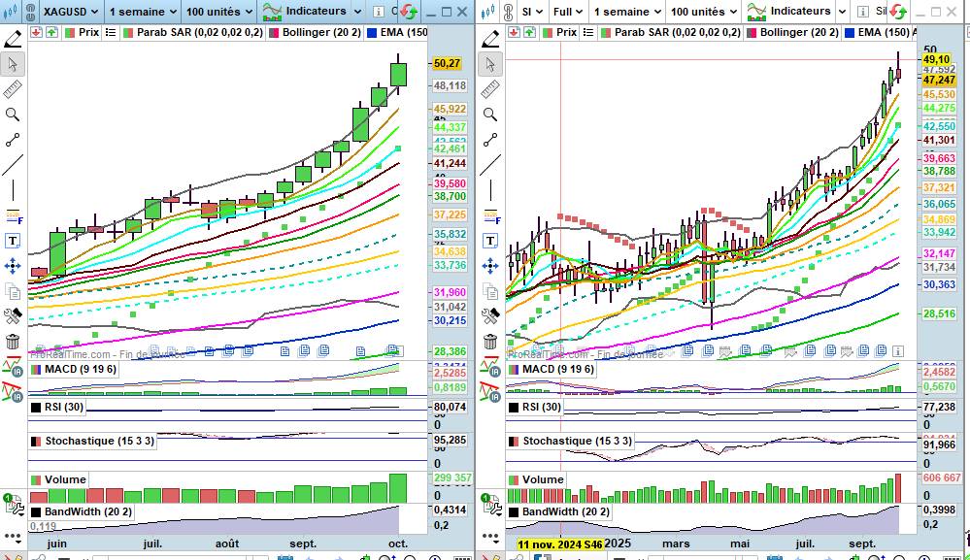Click the Bollinger (20 2) label in right chart
Image resolution: width=970 pixels, height=560 pixels.
pos(799,32)
